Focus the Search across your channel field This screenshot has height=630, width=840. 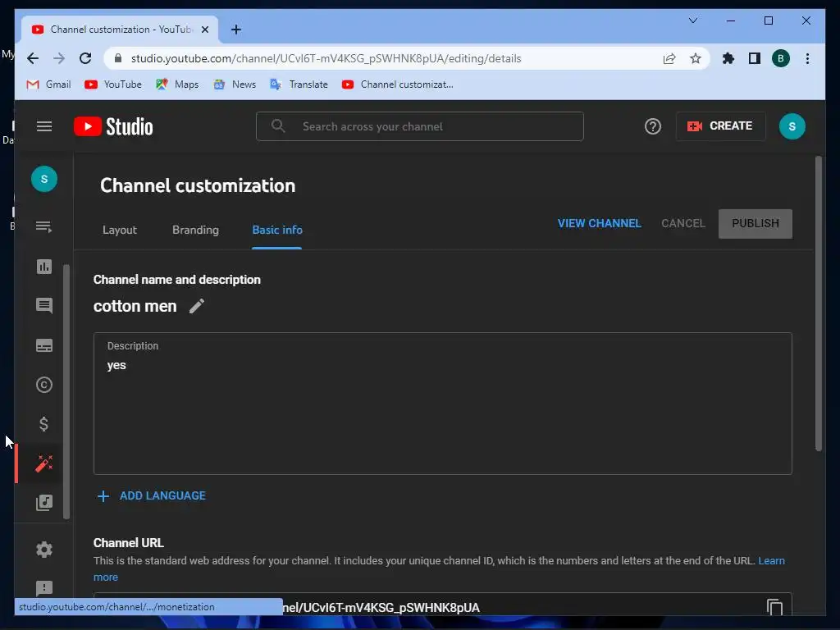(419, 126)
